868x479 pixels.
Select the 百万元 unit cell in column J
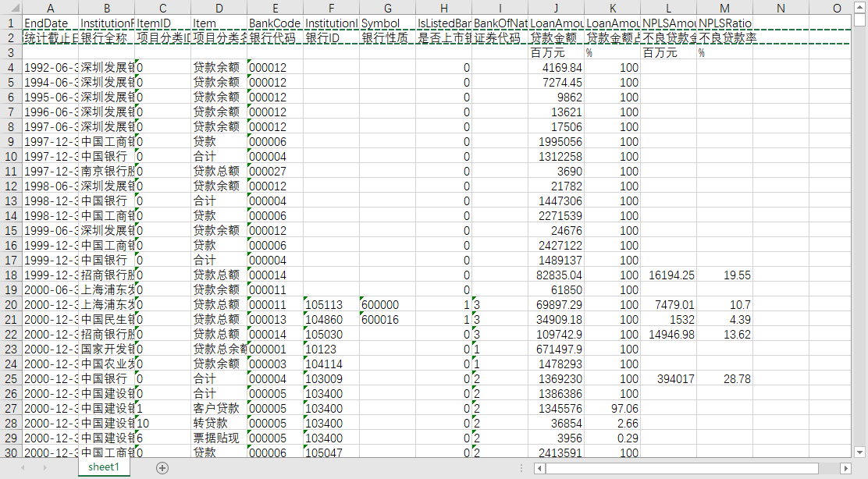[x=556, y=52]
